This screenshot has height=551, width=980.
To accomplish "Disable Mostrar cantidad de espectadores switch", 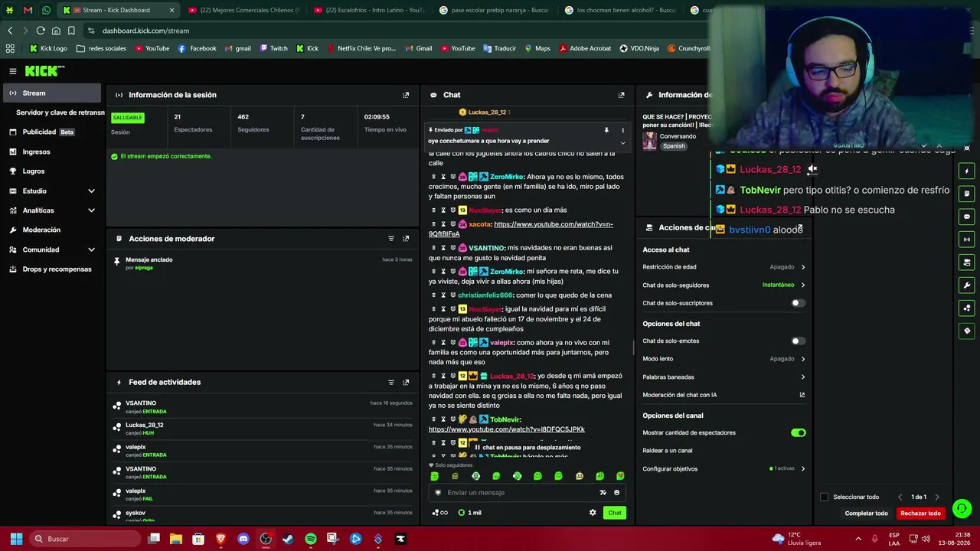I will 798,433.
